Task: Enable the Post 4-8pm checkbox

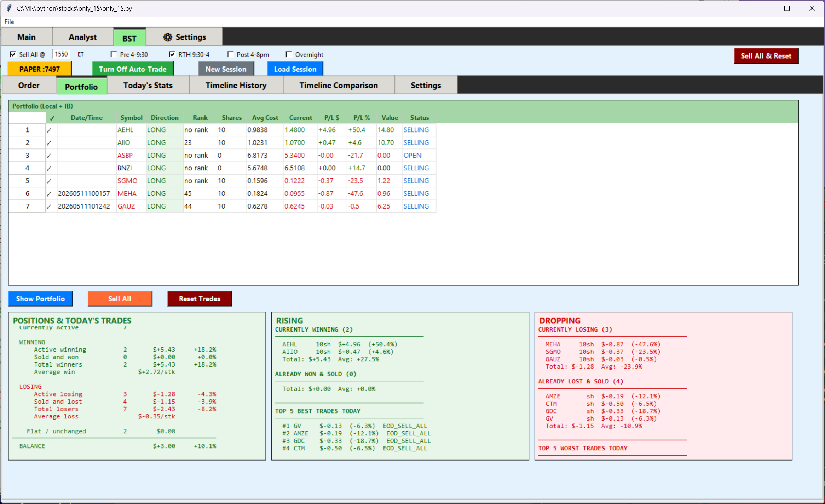Action: (x=230, y=54)
